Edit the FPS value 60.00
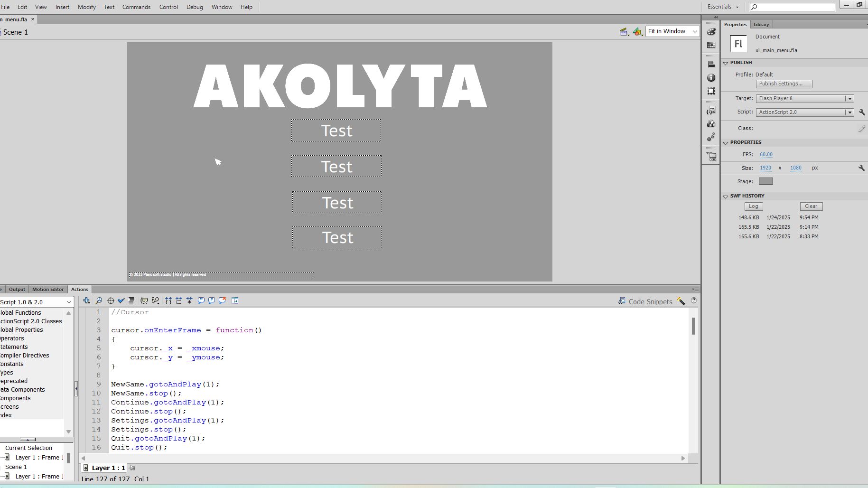Viewport: 868px width, 488px height. [x=766, y=154]
